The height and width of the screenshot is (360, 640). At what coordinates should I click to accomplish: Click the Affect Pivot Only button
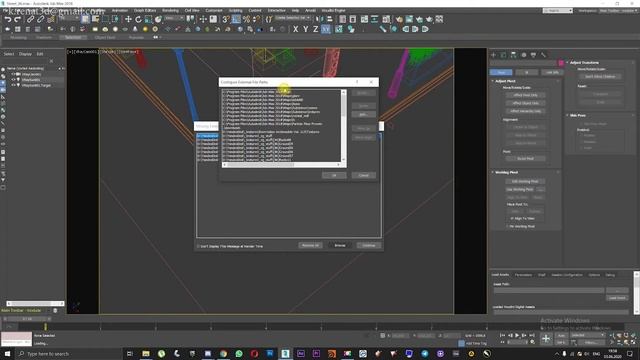pyautogui.click(x=526, y=95)
